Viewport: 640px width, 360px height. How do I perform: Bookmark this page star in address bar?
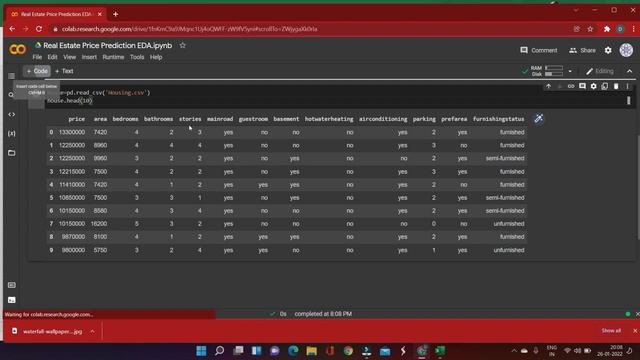pos(590,29)
